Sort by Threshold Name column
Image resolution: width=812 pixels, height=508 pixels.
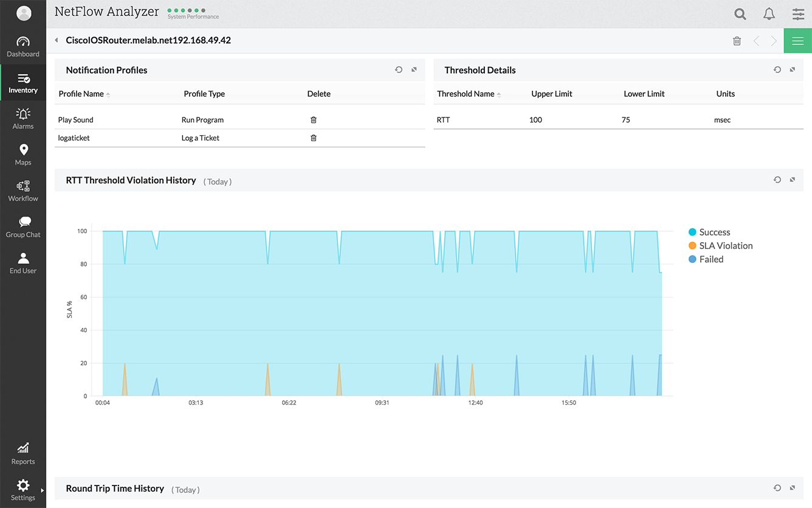coord(466,94)
